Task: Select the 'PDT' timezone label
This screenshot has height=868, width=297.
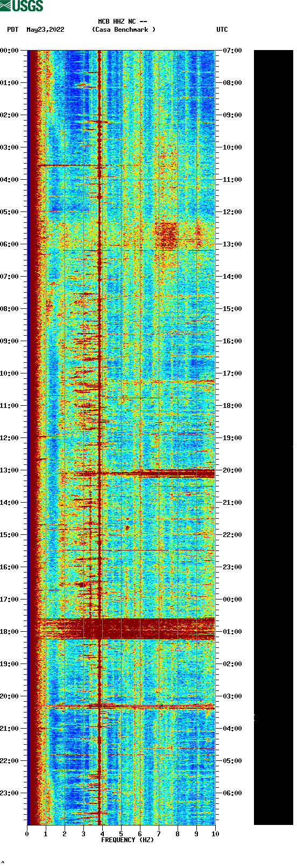Action: (x=13, y=30)
